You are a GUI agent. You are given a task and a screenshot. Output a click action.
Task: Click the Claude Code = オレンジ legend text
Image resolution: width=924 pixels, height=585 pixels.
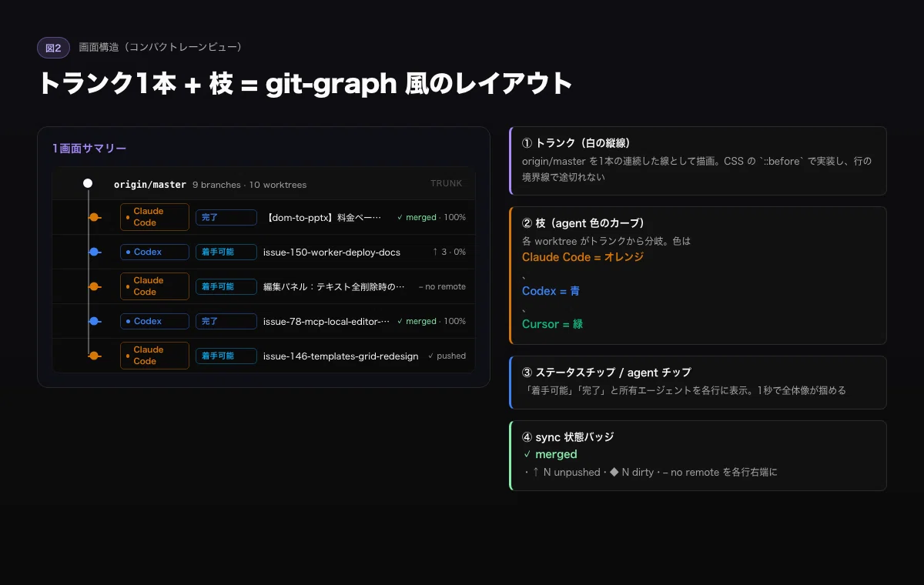coord(583,257)
